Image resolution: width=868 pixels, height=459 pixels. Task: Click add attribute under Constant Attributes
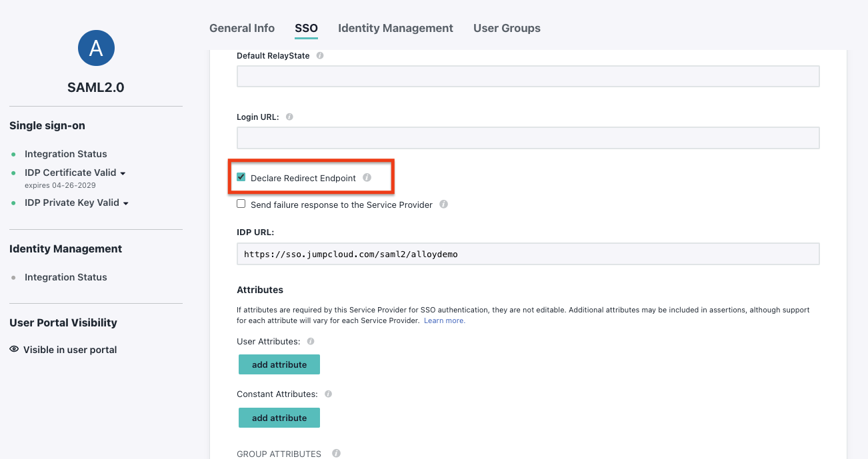(x=279, y=418)
